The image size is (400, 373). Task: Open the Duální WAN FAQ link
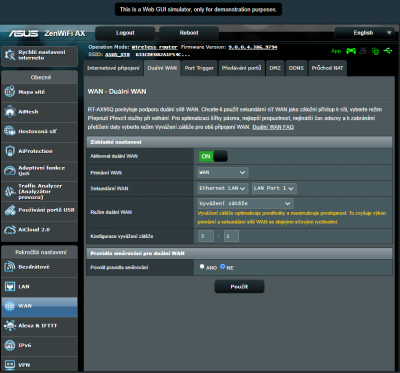(273, 127)
